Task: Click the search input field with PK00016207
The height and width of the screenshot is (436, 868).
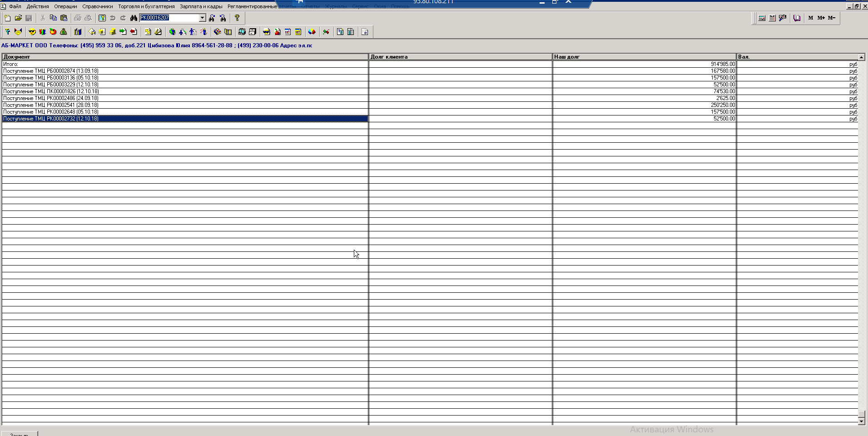Action: (x=169, y=18)
